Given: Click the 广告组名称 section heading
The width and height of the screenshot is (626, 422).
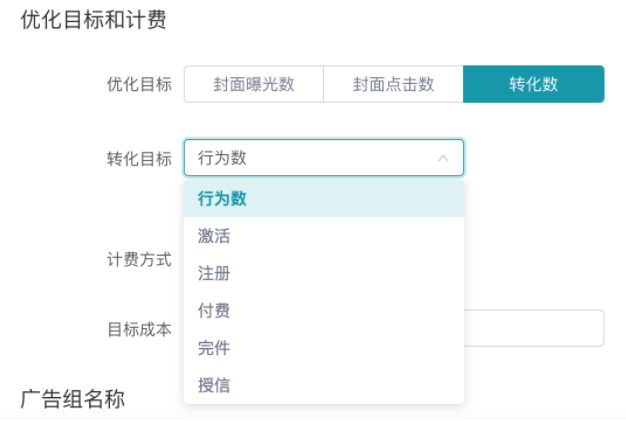Looking at the screenshot, I should [x=73, y=399].
